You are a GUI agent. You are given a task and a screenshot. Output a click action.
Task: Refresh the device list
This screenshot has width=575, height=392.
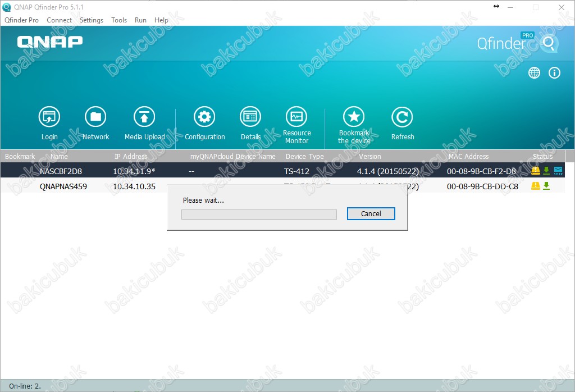pyautogui.click(x=402, y=117)
